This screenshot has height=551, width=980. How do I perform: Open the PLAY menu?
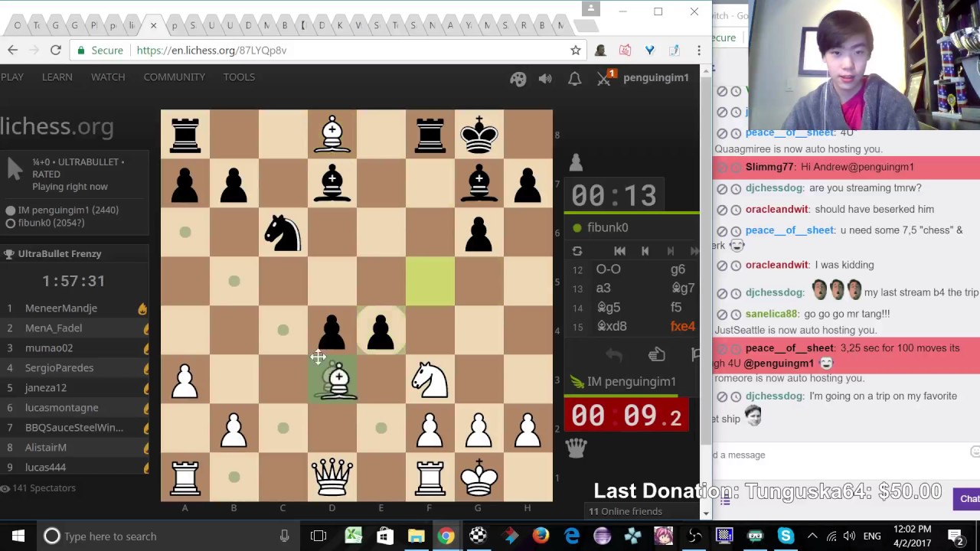[x=12, y=77]
